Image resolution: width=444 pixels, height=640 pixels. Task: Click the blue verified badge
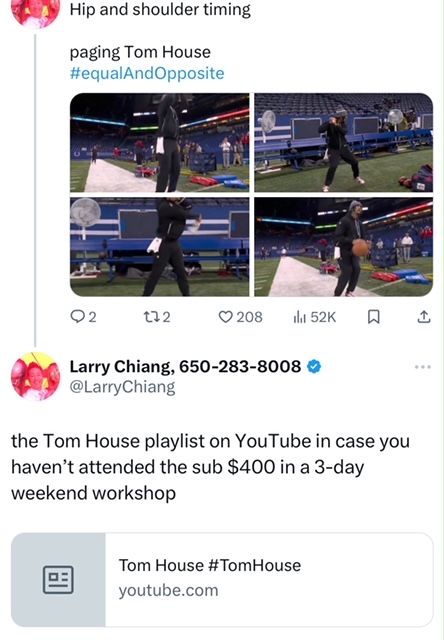tap(314, 367)
